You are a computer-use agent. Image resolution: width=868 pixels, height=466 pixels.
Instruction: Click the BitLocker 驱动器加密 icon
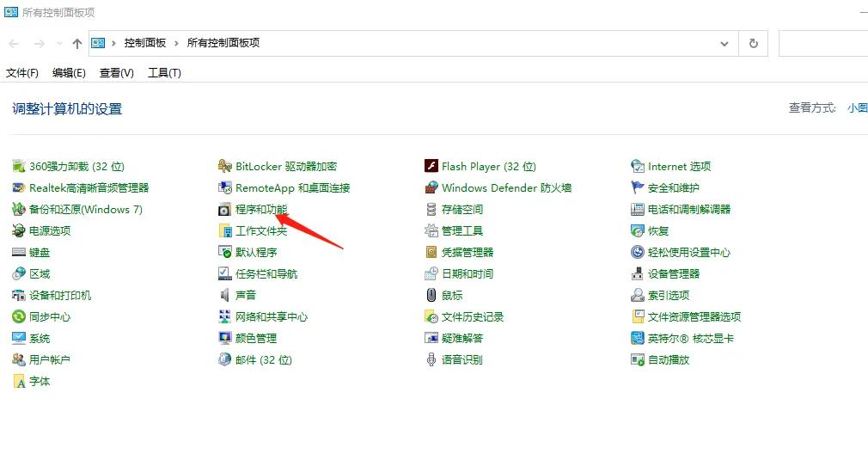(x=225, y=166)
